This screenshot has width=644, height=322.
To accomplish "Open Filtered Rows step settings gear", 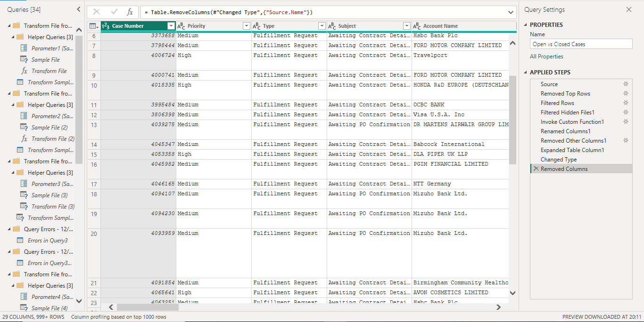I will coord(626,103).
